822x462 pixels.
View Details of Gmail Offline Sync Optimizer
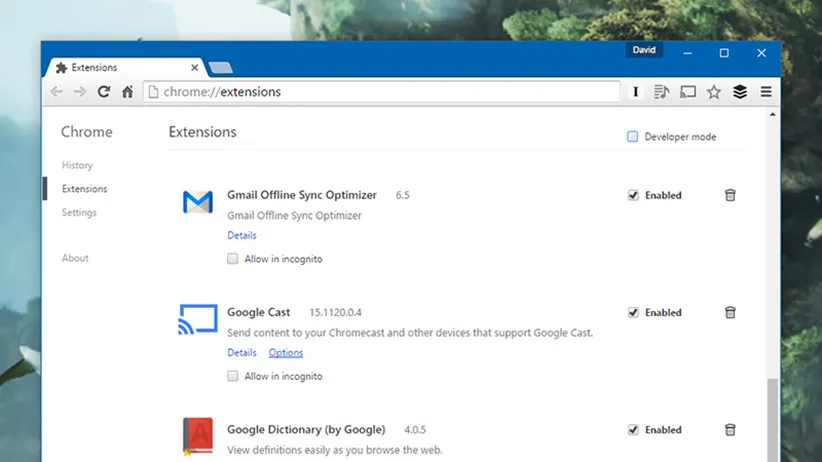pos(242,236)
